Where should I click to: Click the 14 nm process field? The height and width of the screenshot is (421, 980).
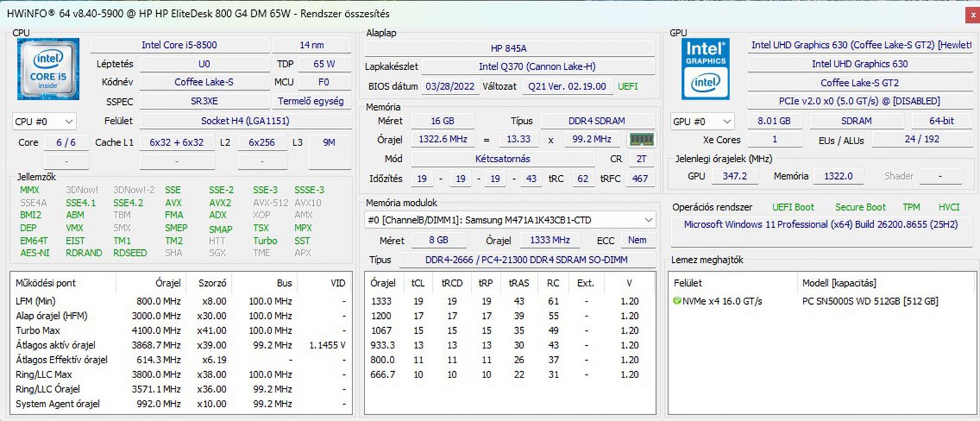[312, 45]
